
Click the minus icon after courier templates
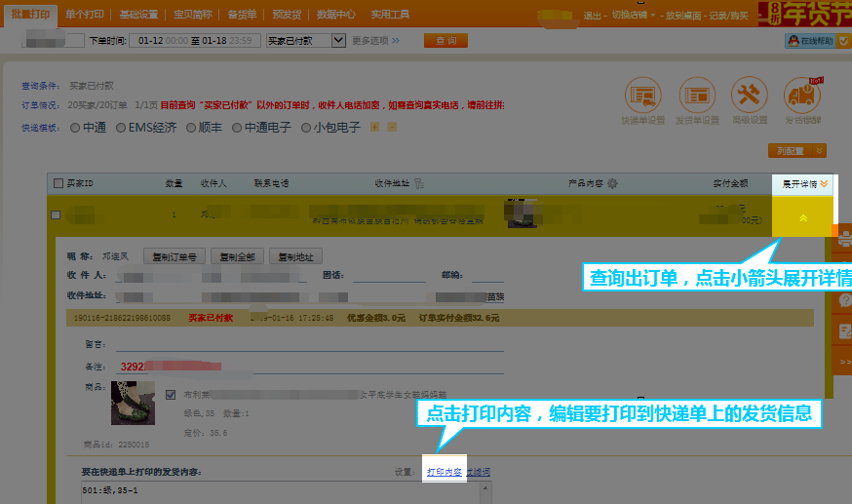point(392,127)
